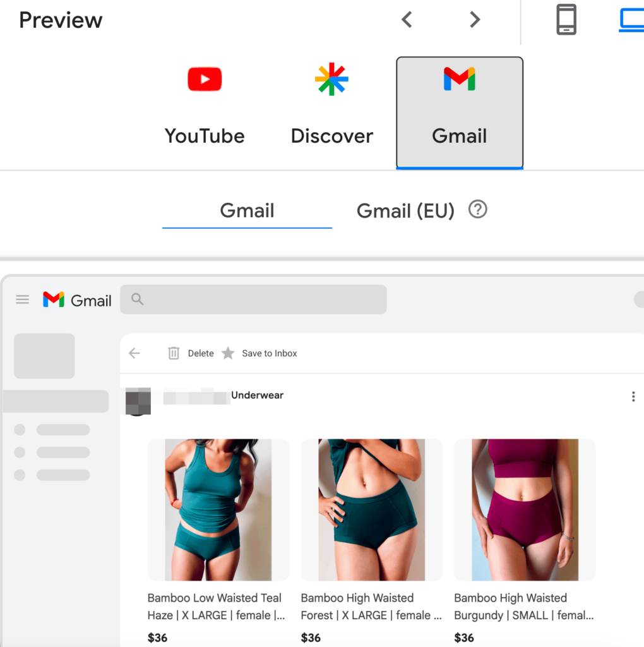Click the $36 price under Teal Haze
The width and height of the screenshot is (644, 647).
click(157, 638)
